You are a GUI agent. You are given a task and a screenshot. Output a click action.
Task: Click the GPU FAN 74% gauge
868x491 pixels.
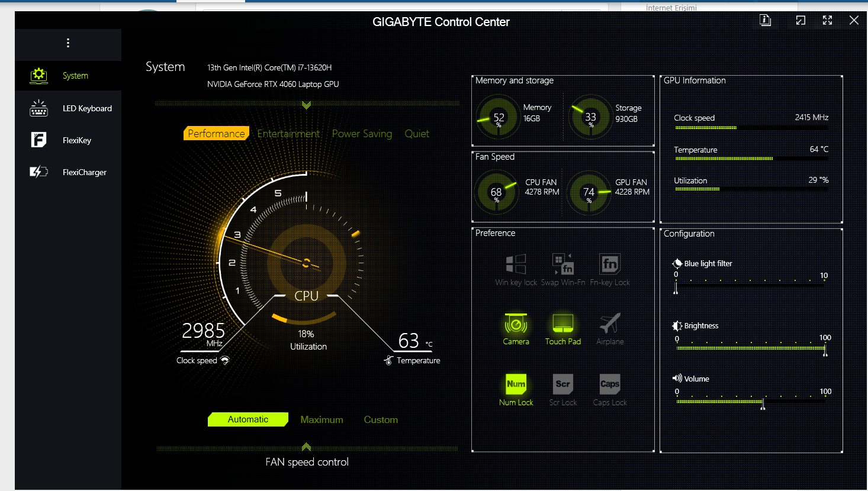tap(589, 192)
